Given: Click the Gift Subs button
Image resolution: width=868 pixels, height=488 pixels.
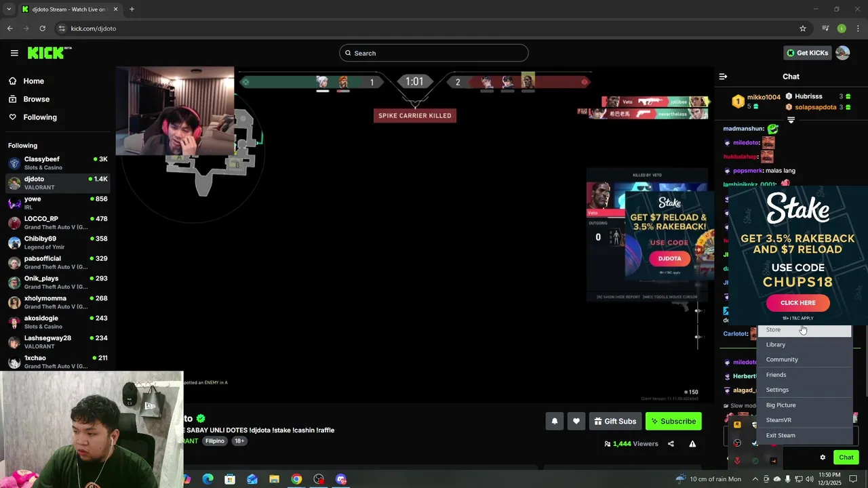Looking at the screenshot, I should click(615, 421).
